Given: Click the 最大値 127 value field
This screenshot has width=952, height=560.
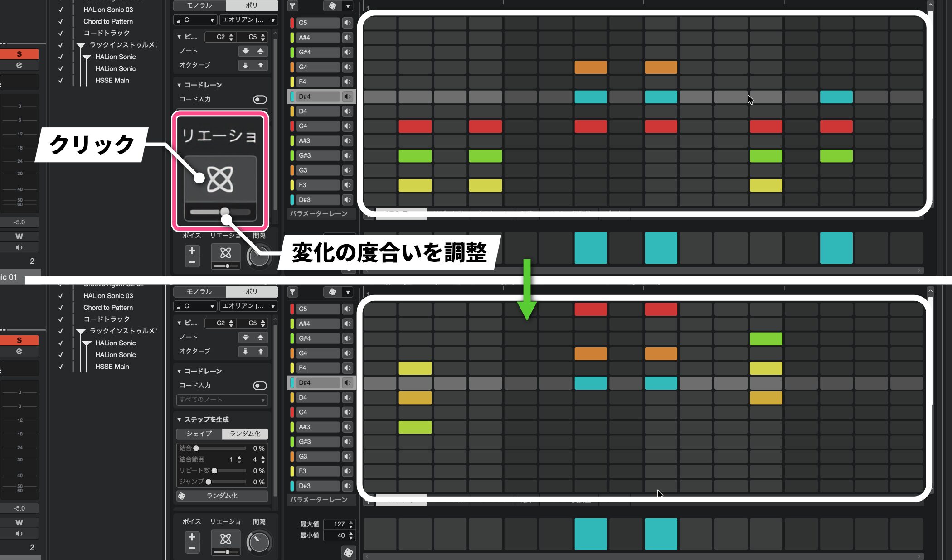Looking at the screenshot, I should coord(340,524).
